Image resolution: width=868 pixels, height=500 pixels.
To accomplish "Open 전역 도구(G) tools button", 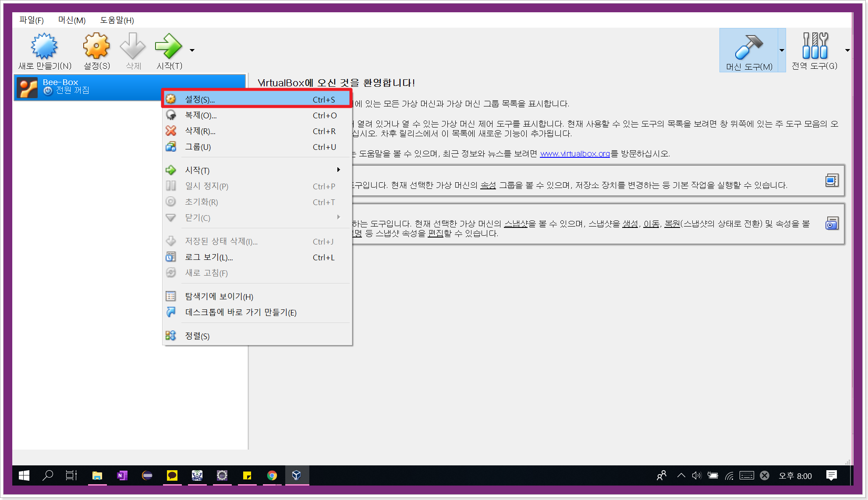I will click(815, 51).
